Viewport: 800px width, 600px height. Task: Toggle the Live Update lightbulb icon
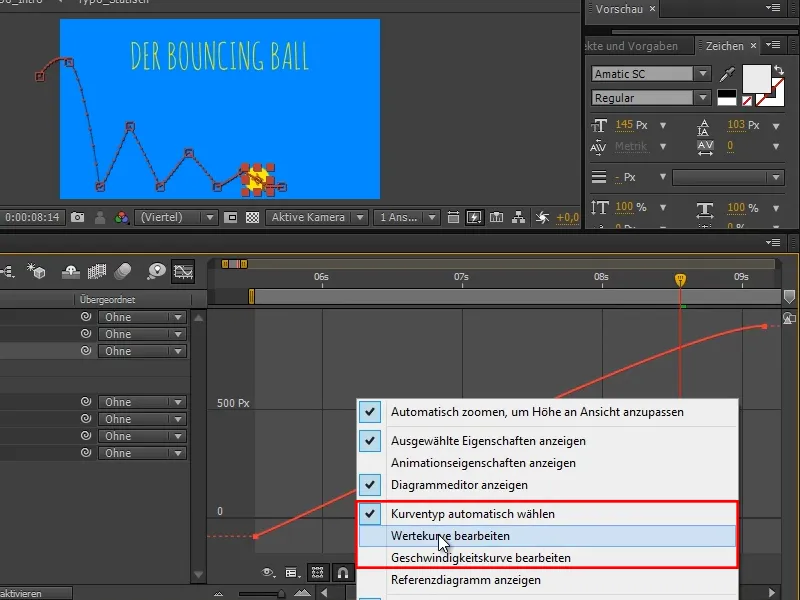tap(154, 272)
